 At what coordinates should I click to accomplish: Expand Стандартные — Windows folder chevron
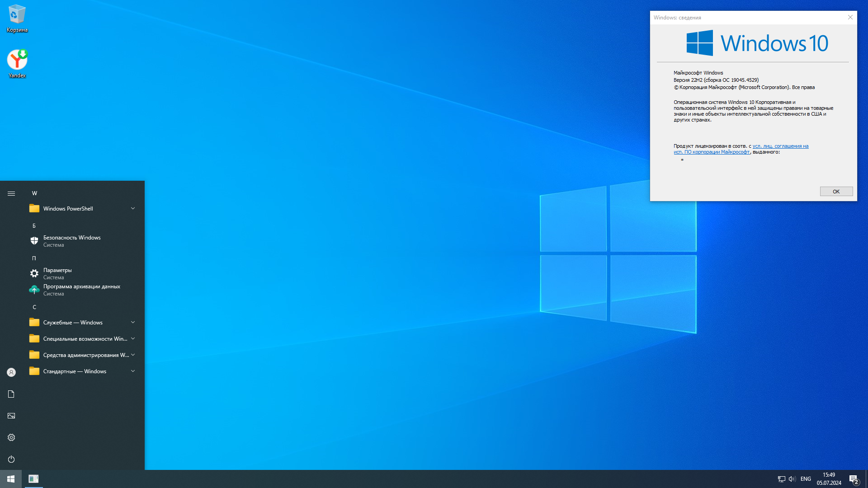point(133,371)
